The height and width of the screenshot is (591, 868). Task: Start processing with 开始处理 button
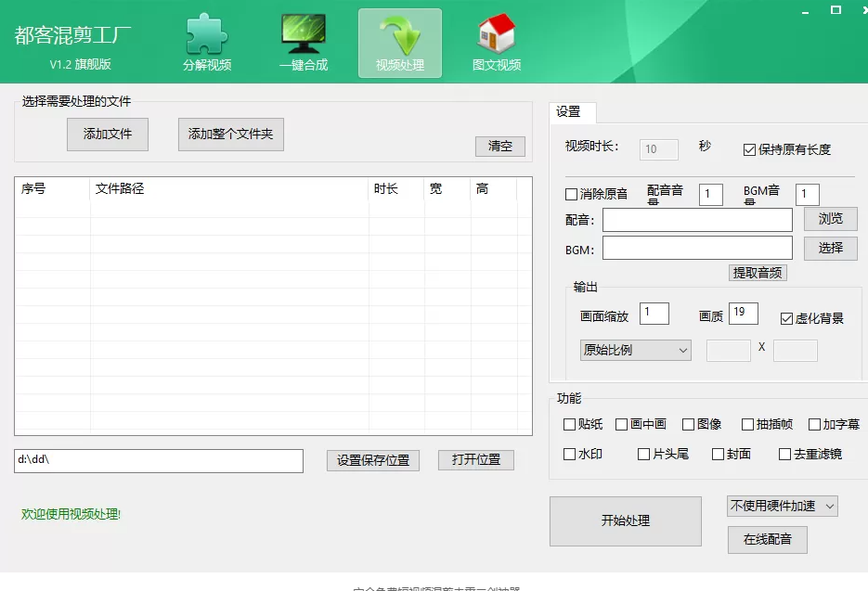pos(626,520)
